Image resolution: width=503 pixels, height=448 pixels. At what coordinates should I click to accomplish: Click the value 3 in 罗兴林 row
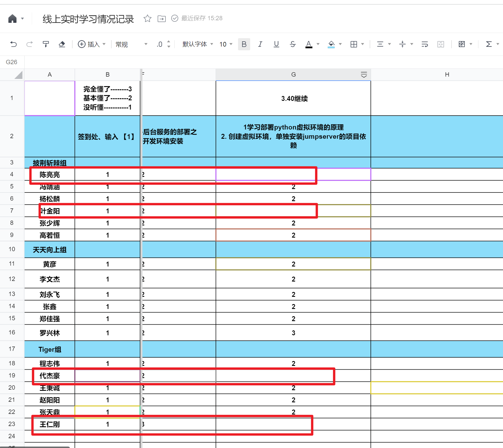[293, 333]
